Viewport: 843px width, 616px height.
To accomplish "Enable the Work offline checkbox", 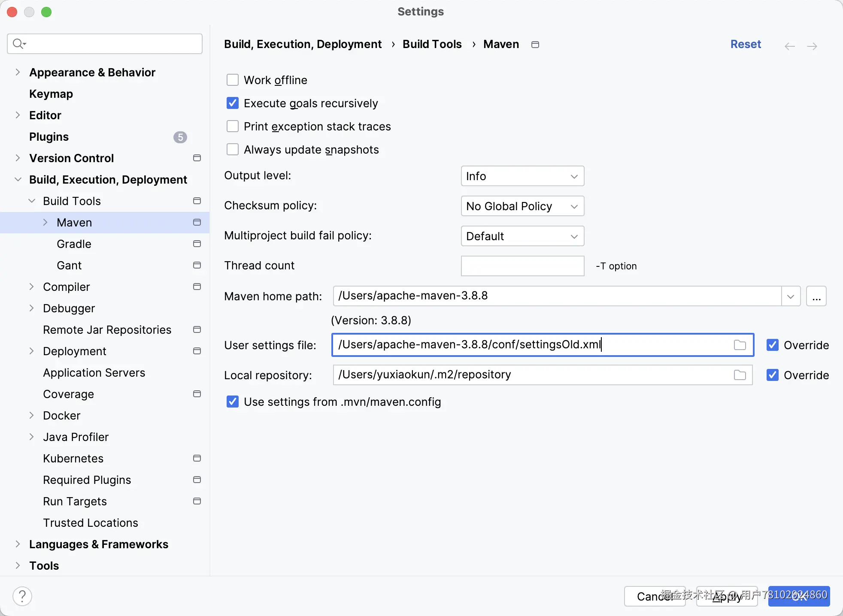I will (x=233, y=80).
